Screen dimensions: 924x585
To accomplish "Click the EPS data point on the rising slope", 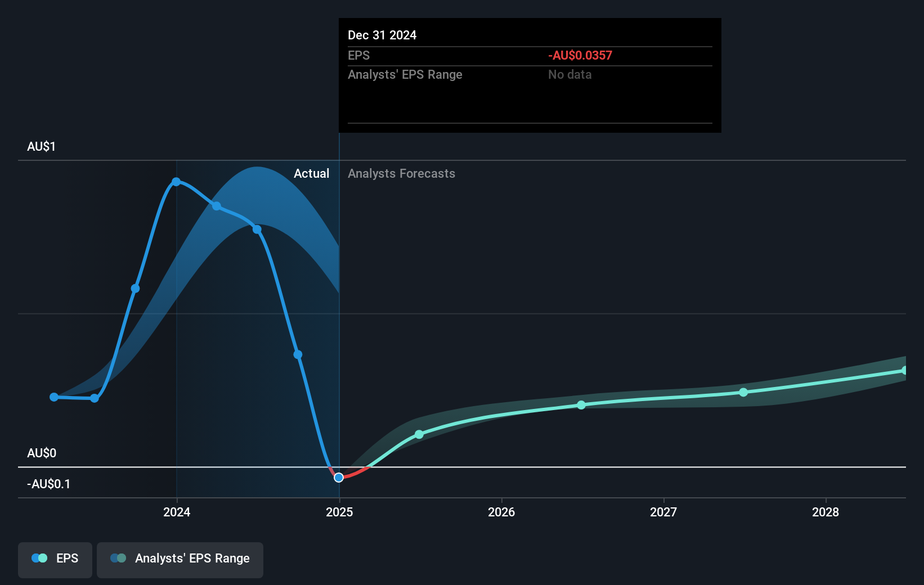I will tap(135, 289).
